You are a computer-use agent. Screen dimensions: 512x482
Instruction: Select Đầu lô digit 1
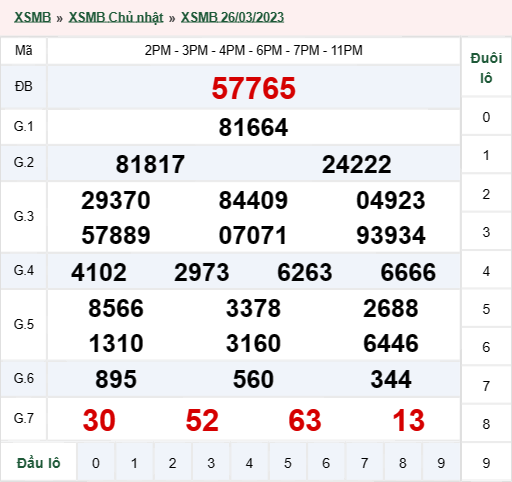[x=134, y=463]
